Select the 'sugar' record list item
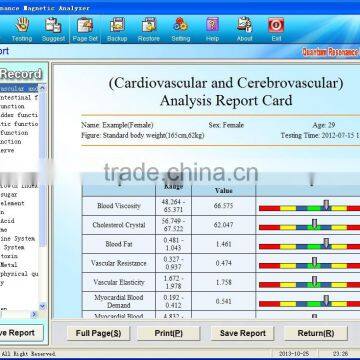This screenshot has height=360, width=360. tap(9, 194)
